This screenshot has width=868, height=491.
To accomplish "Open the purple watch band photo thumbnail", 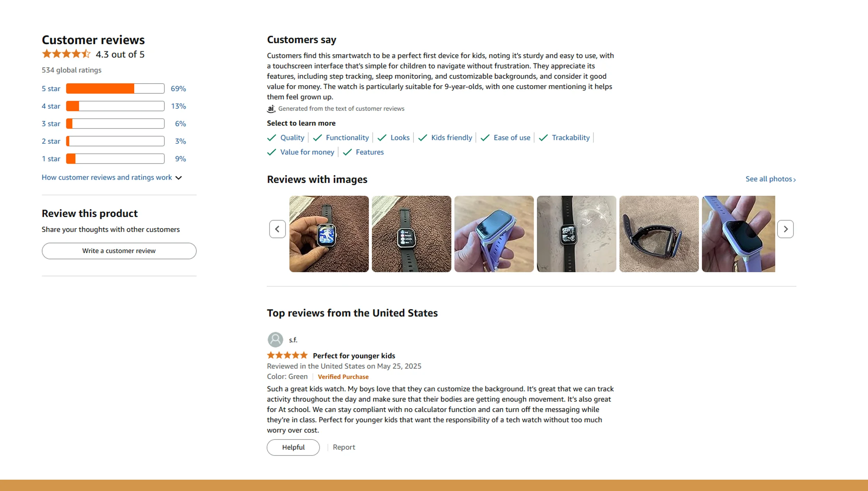I will pos(494,234).
